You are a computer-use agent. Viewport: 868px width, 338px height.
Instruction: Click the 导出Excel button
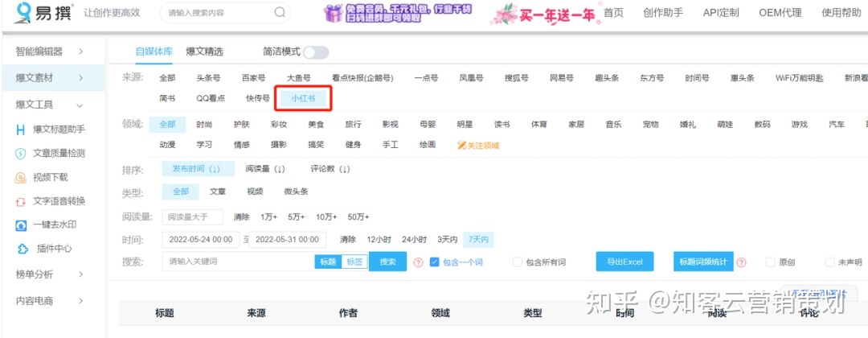pos(624,262)
